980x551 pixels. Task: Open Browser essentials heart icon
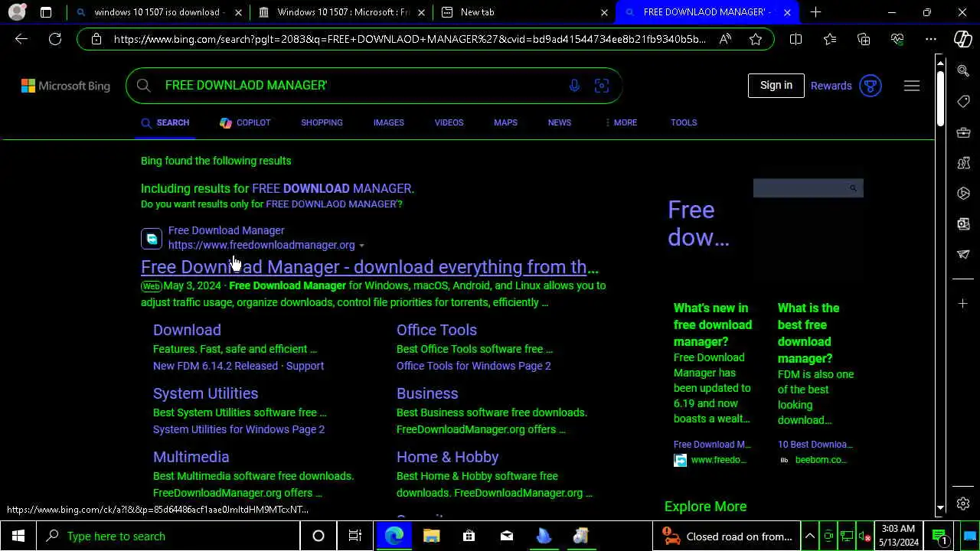coord(897,39)
